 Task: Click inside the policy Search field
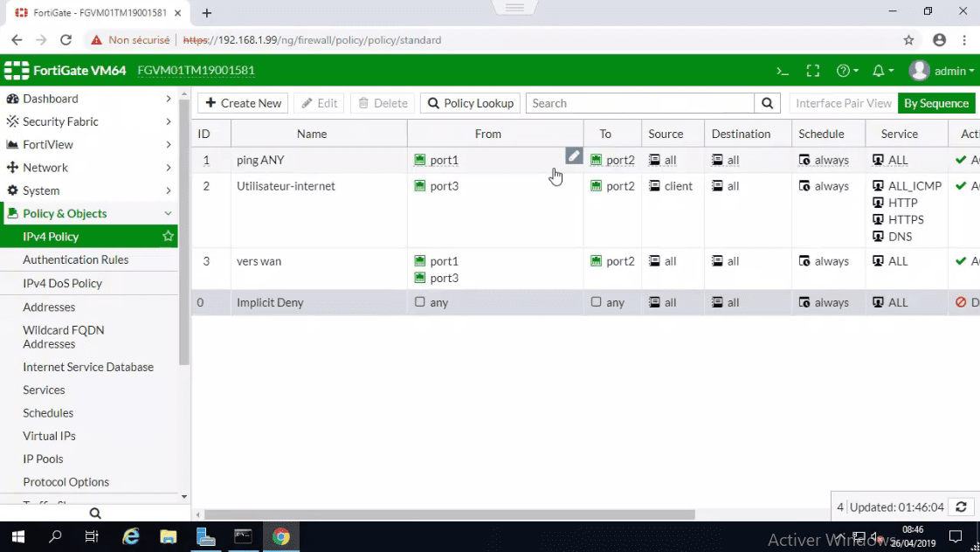[638, 103]
